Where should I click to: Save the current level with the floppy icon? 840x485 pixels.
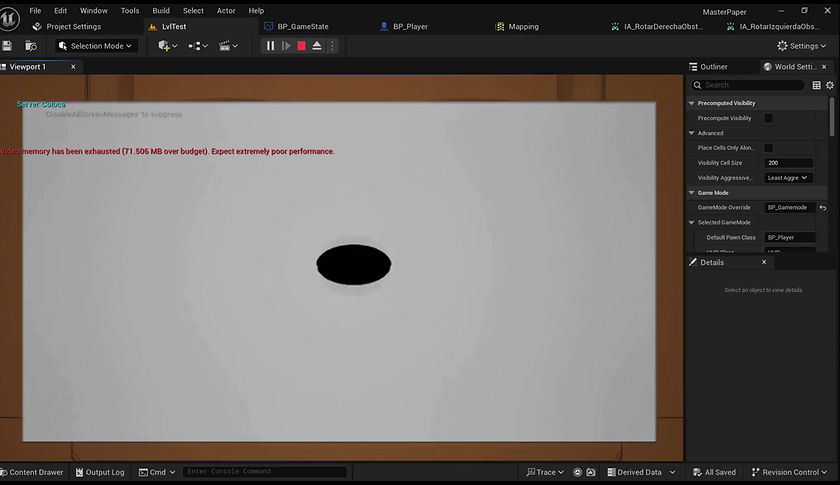7,46
